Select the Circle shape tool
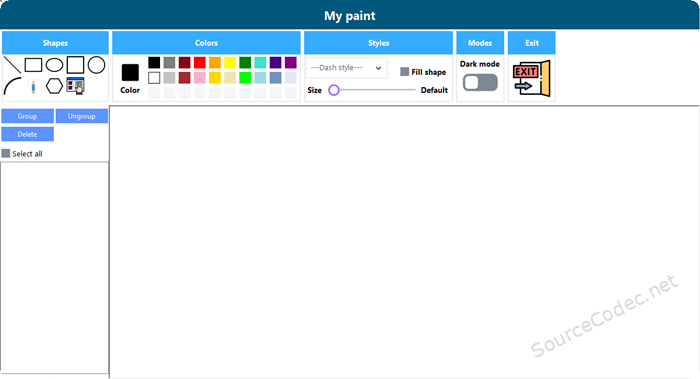700x379 pixels. (x=96, y=65)
